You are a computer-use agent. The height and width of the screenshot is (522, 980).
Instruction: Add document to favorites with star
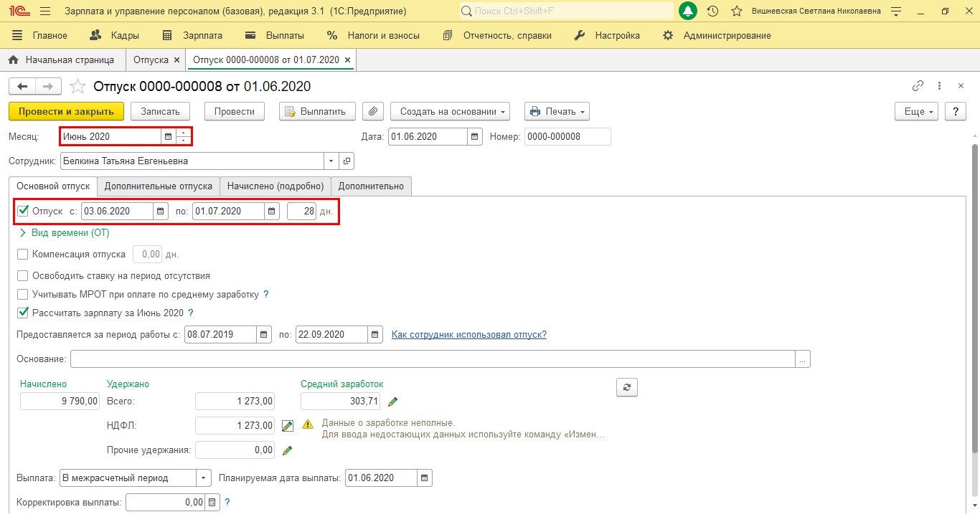(x=77, y=86)
